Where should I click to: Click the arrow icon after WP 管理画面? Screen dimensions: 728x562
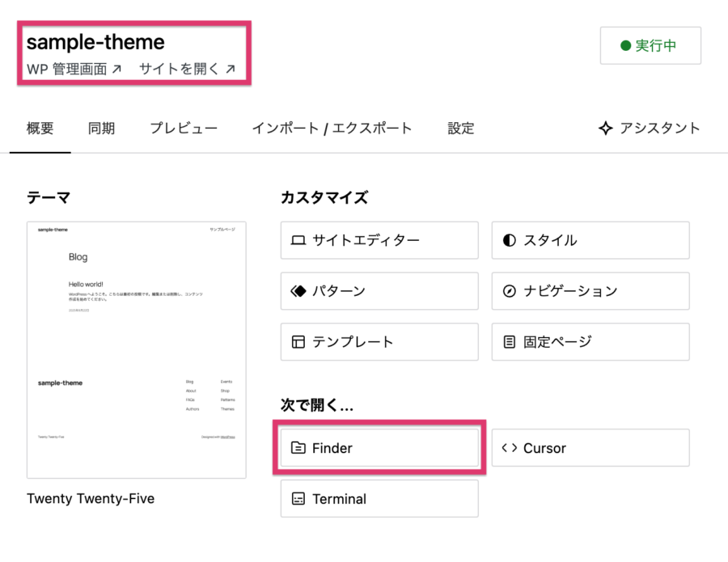point(116,70)
